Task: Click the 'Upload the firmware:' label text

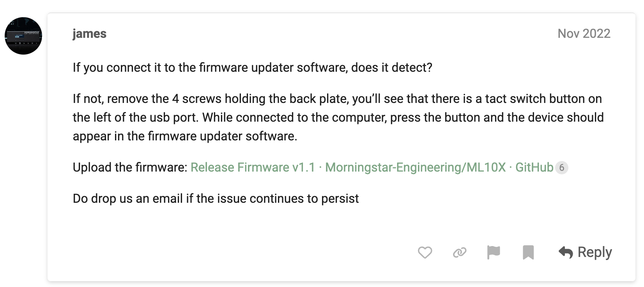Action: [130, 167]
